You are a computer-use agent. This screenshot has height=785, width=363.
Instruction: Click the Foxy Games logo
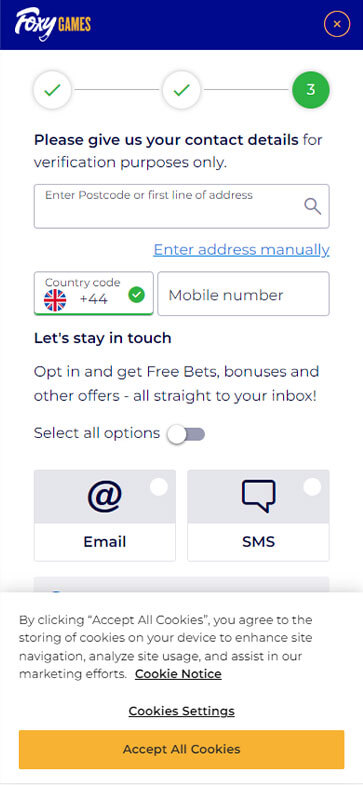[53, 24]
